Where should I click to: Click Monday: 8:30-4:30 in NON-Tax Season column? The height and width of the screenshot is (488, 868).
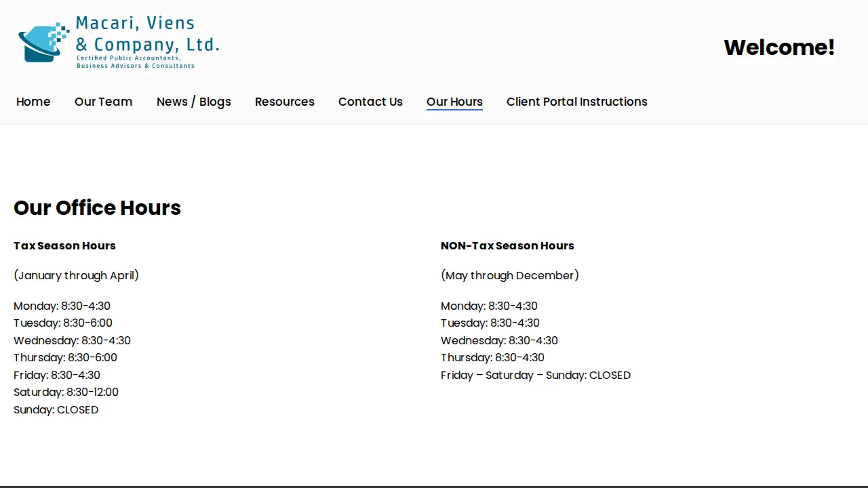click(489, 306)
